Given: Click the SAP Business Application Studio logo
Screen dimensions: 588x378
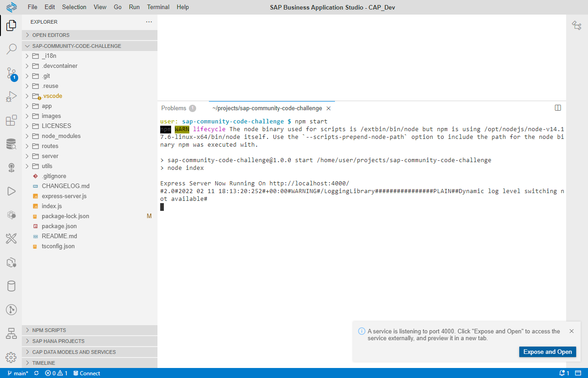Looking at the screenshot, I should point(11,7).
